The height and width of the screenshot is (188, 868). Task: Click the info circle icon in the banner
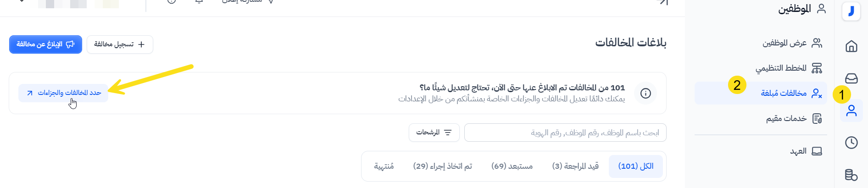pos(645,93)
